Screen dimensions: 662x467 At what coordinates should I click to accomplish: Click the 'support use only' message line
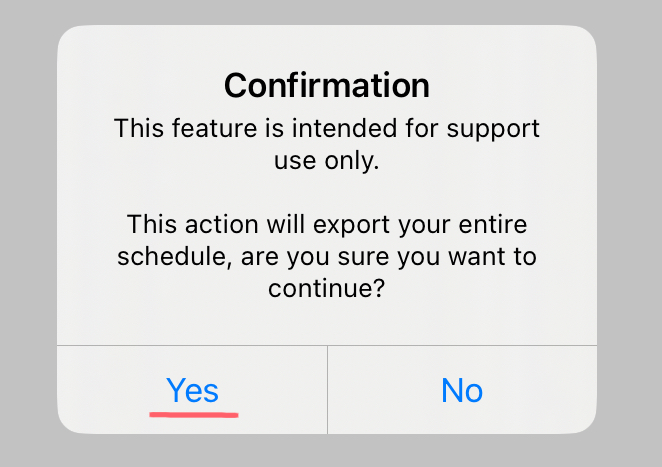327,144
